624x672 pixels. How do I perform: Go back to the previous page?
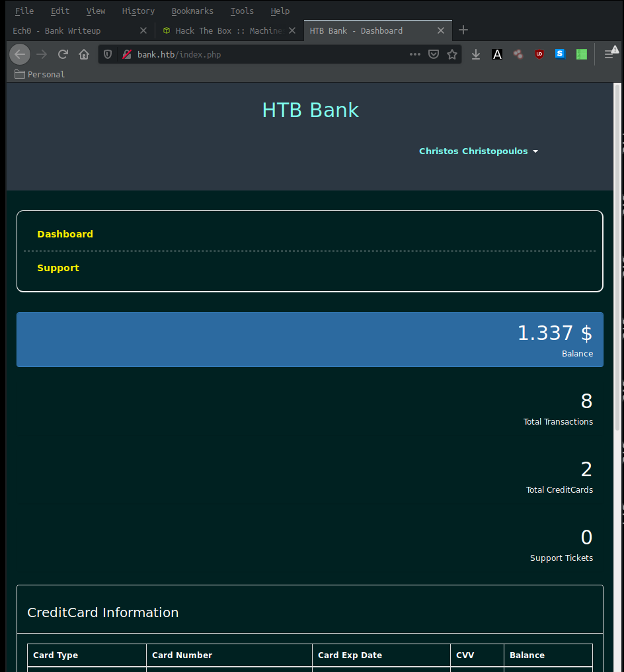pyautogui.click(x=20, y=54)
